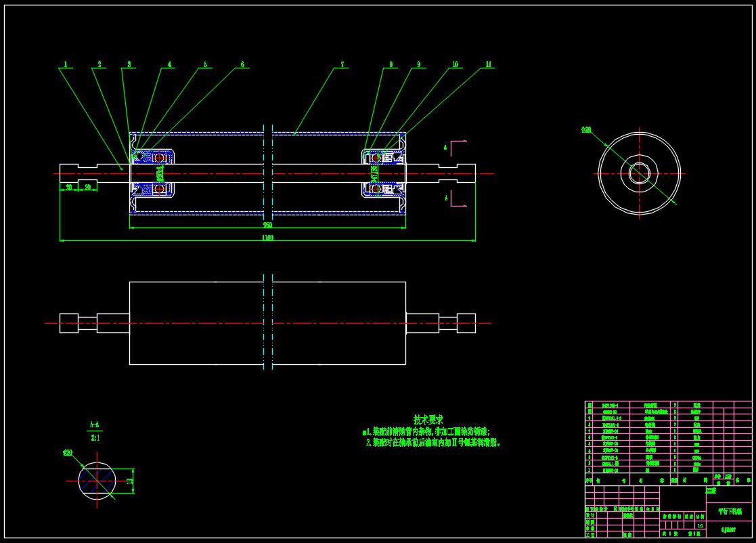Click part callout number 1
The height and width of the screenshot is (543, 756).
(65, 65)
